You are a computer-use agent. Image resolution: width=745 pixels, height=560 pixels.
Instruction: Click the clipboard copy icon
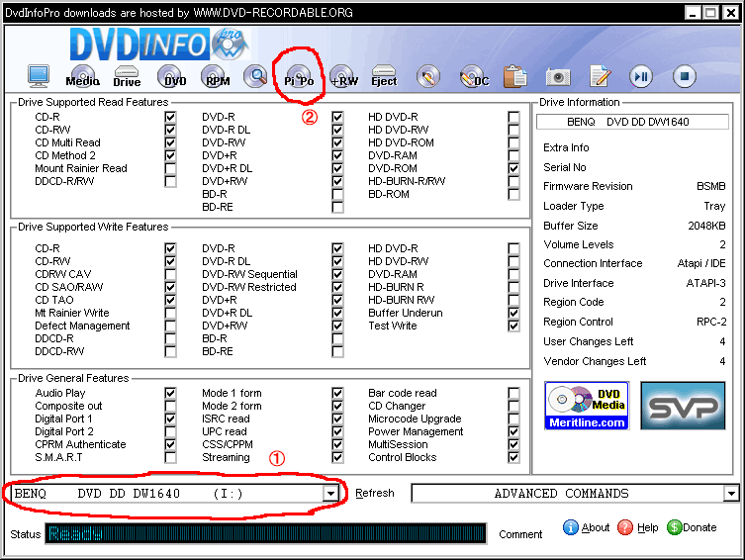(515, 76)
